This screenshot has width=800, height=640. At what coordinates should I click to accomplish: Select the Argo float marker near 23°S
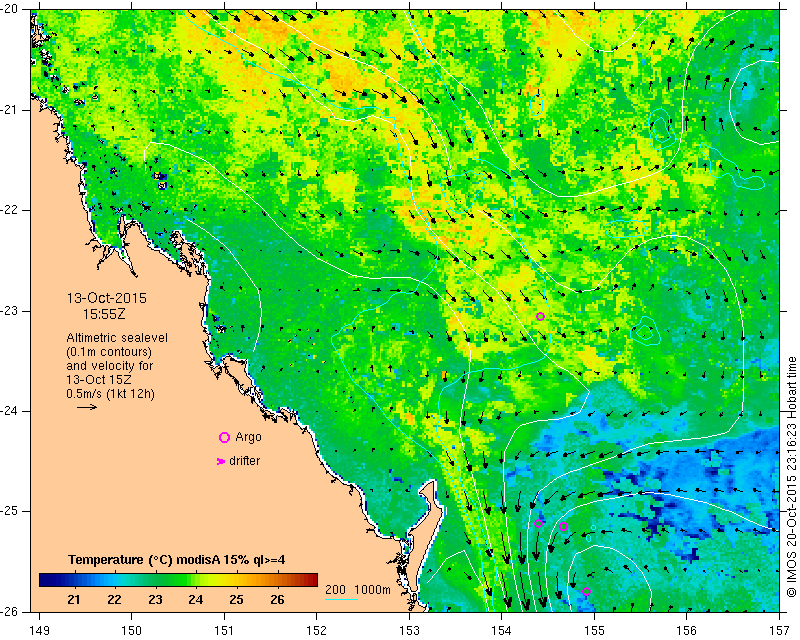[540, 316]
